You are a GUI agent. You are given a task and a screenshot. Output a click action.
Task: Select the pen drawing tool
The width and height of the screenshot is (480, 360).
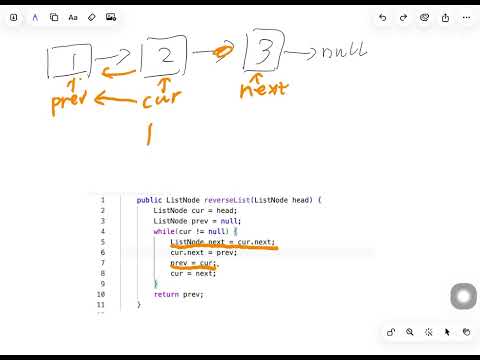click(35, 17)
